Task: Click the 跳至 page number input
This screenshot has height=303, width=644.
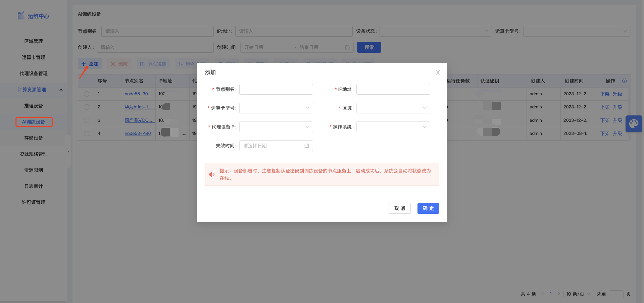Action: 616,294
